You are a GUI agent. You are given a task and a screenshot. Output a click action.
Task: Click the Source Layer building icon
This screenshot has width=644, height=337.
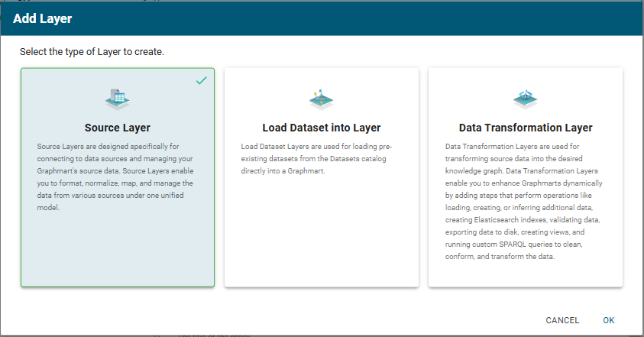click(x=117, y=98)
